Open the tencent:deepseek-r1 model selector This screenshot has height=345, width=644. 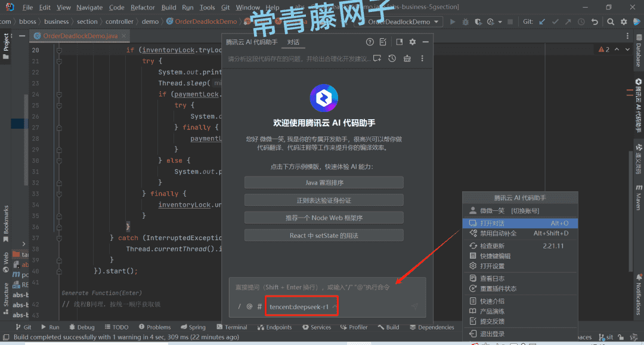(x=302, y=306)
